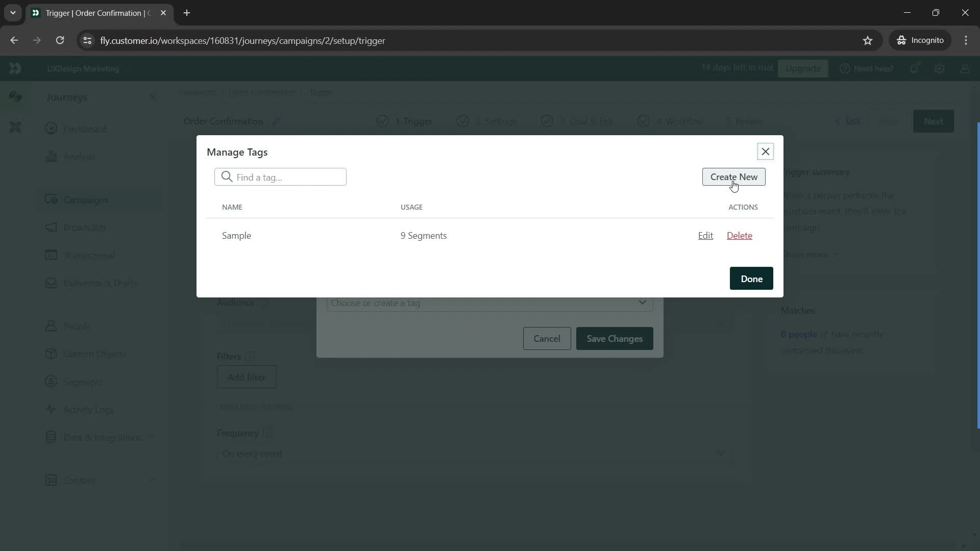The height and width of the screenshot is (551, 980).
Task: Click Edit action for Sample tag
Action: coord(705,236)
